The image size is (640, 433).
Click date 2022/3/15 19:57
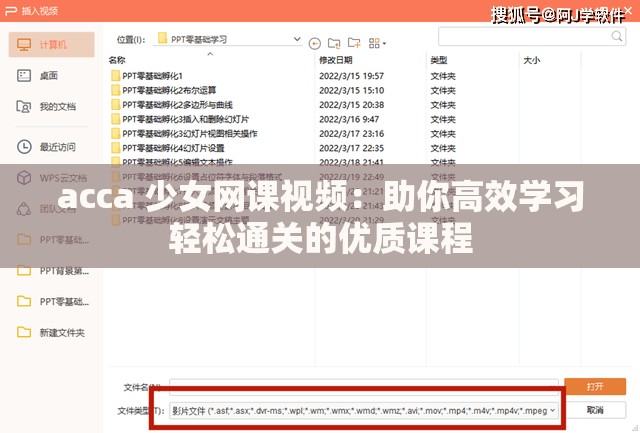tap(351, 76)
